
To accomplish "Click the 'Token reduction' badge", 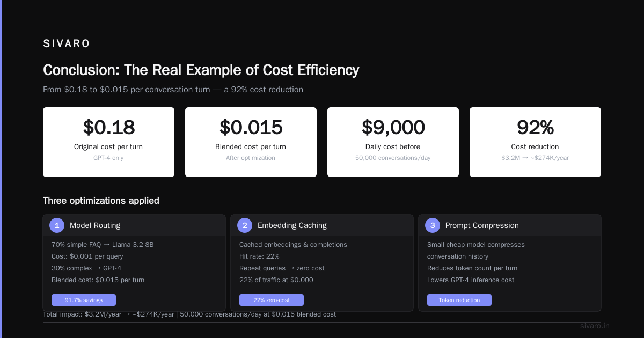I will [x=459, y=300].
